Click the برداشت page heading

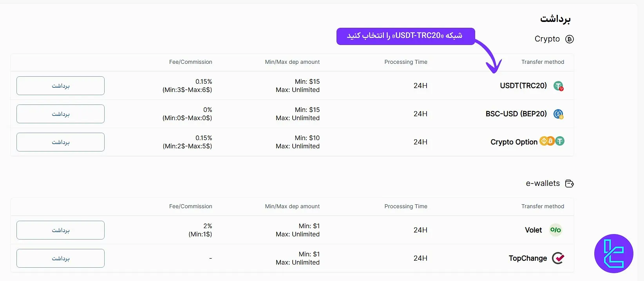555,18
